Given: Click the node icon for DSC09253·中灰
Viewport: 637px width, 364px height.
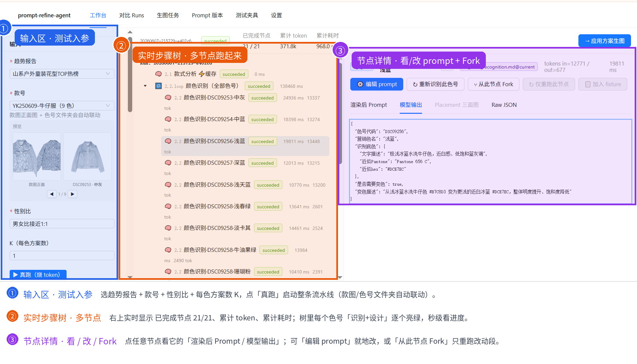Looking at the screenshot, I should pos(168,98).
